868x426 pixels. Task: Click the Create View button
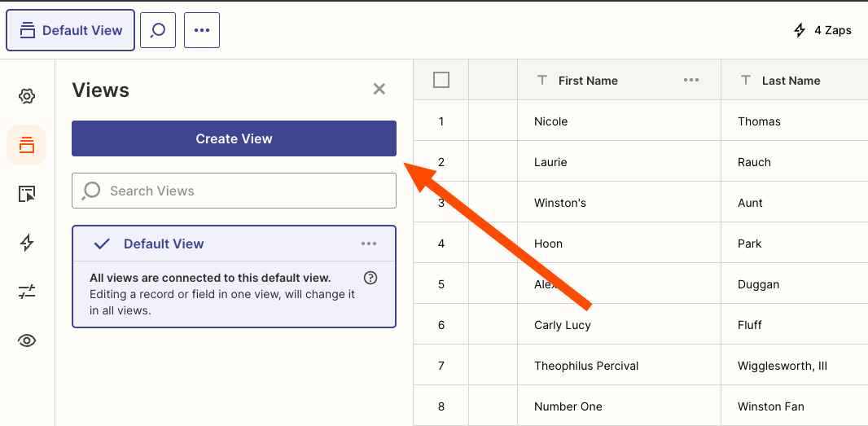[235, 138]
